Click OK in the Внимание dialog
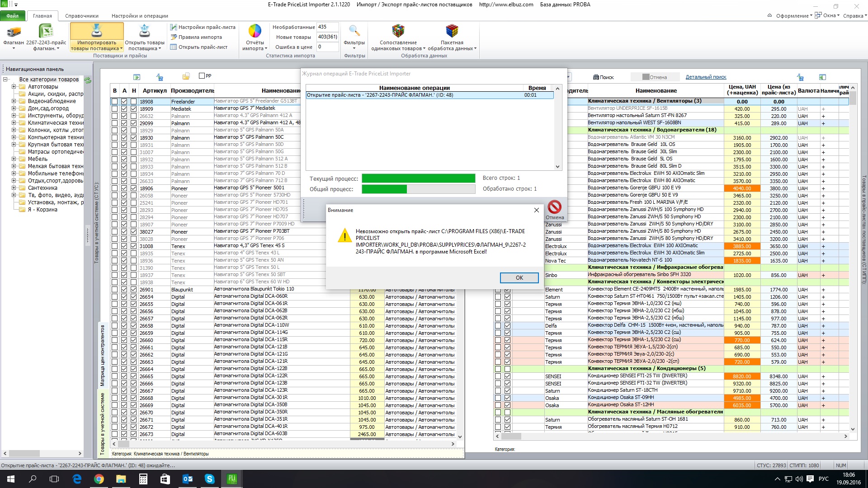The width and height of the screenshot is (868, 488). (x=519, y=278)
